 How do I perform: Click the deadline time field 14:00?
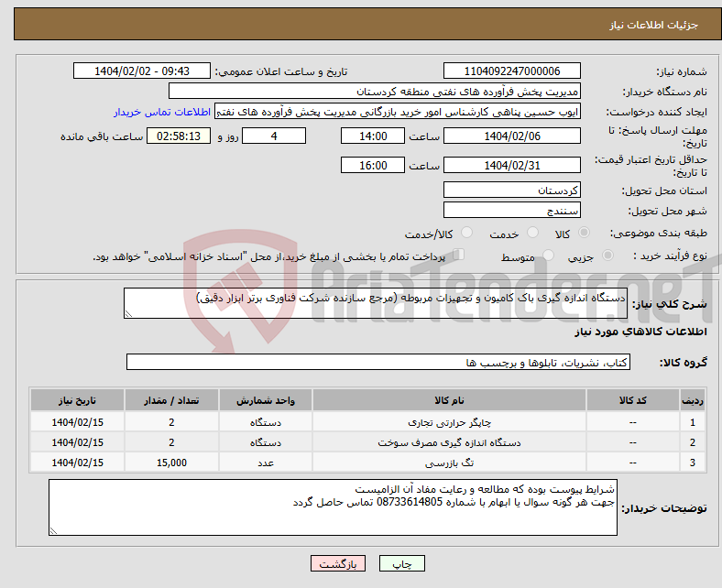(x=373, y=136)
